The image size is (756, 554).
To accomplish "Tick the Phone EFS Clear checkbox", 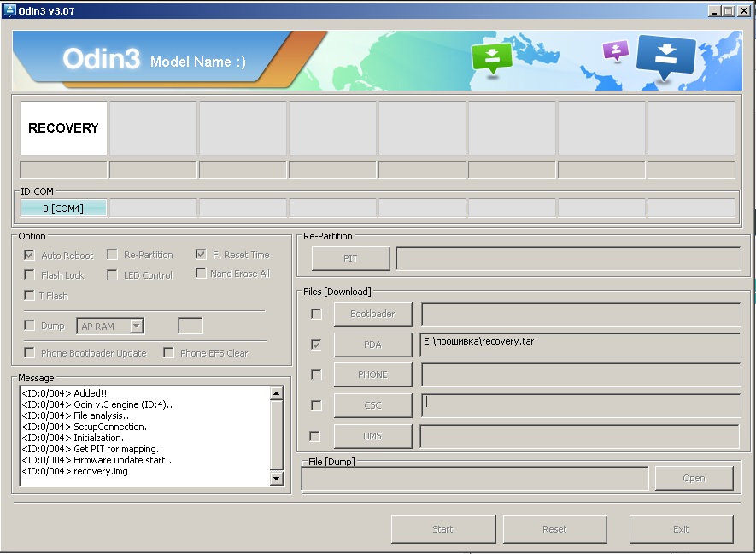I will (x=168, y=353).
